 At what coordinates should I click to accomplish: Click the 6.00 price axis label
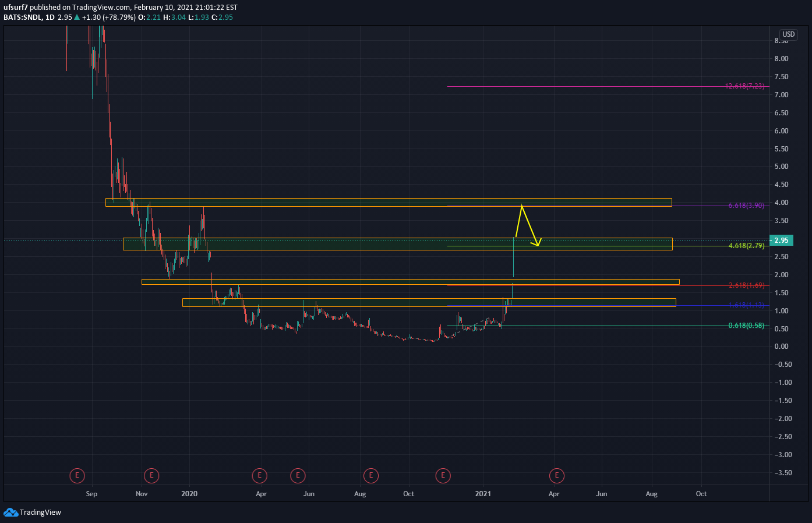(x=781, y=131)
